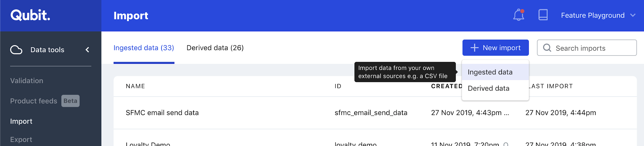Focus the Search imports field

587,48
